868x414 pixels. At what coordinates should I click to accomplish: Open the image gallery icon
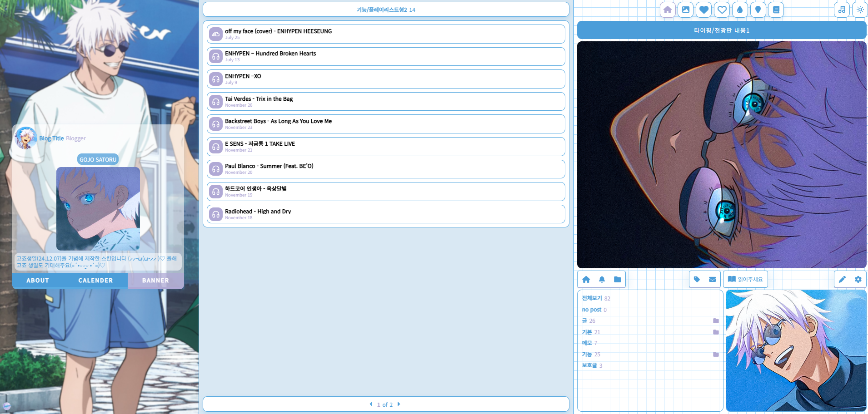pos(686,10)
